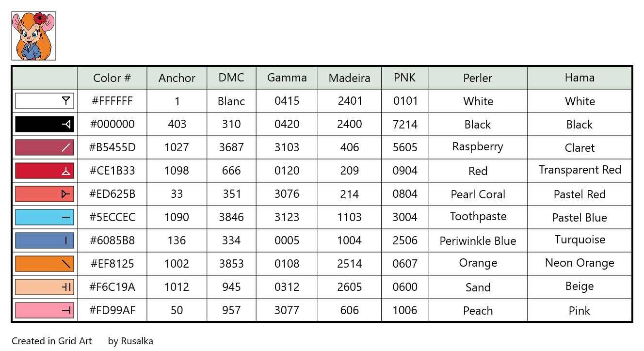Select the black #000000 swatch
644x351 pixels.
45,124
